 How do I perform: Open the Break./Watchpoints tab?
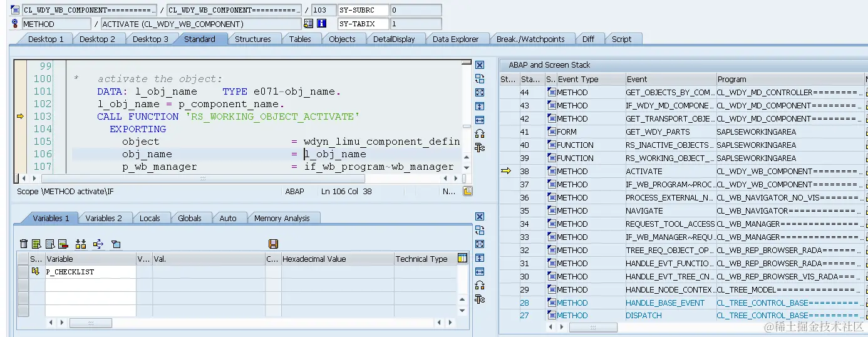[x=530, y=39]
